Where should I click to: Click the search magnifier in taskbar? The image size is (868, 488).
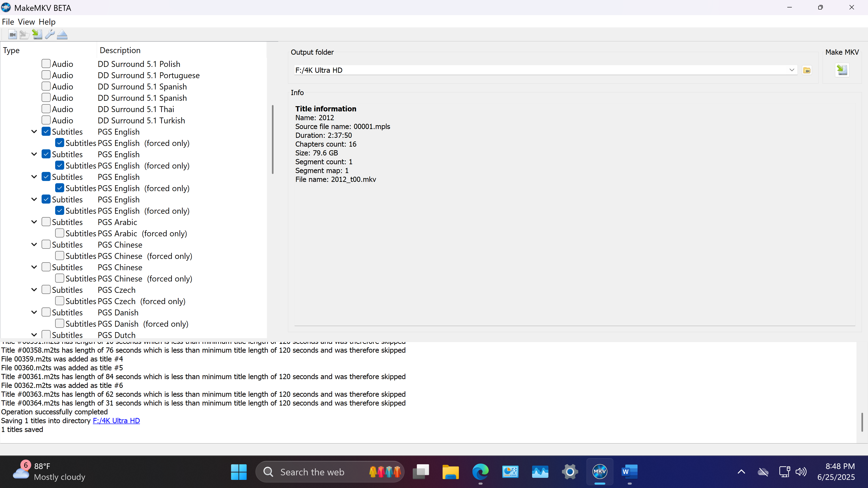[x=268, y=472]
